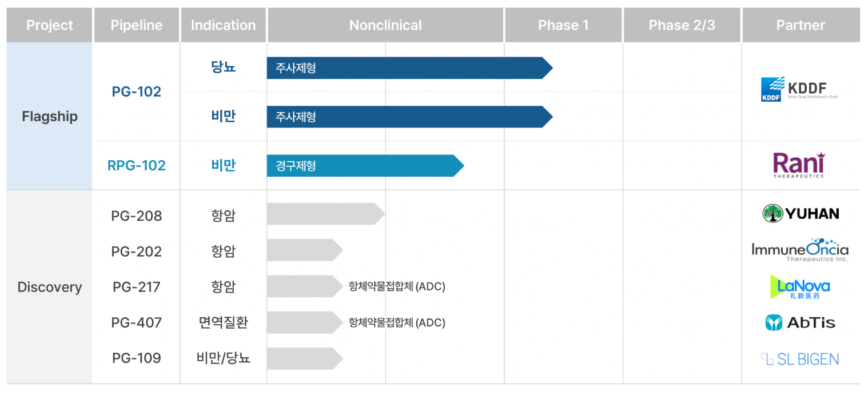Image resolution: width=868 pixels, height=399 pixels.
Task: Open the ImmuneOncia Therapeutics logo
Action: pyautogui.click(x=800, y=250)
